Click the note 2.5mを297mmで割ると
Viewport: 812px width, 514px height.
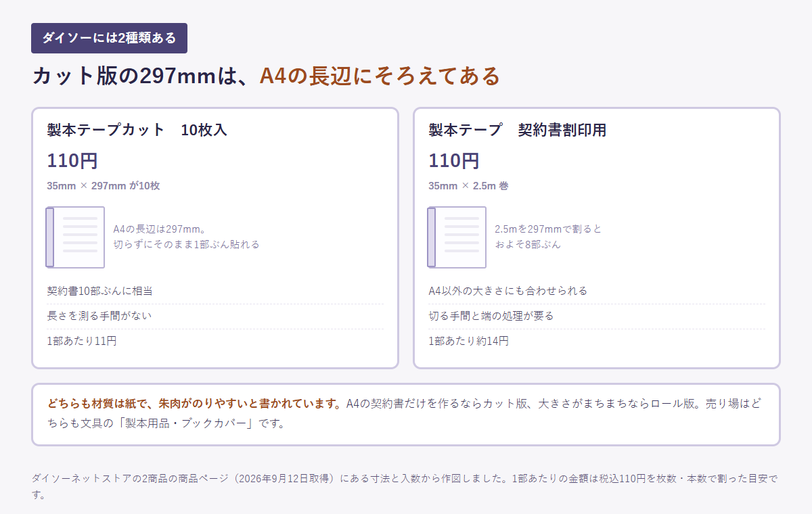click(548, 229)
